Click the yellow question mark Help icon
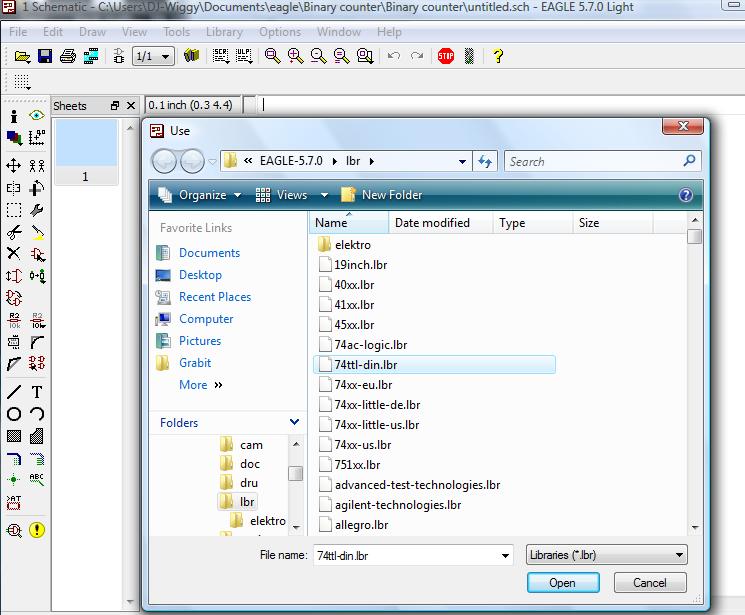This screenshot has width=745, height=615. click(x=497, y=56)
